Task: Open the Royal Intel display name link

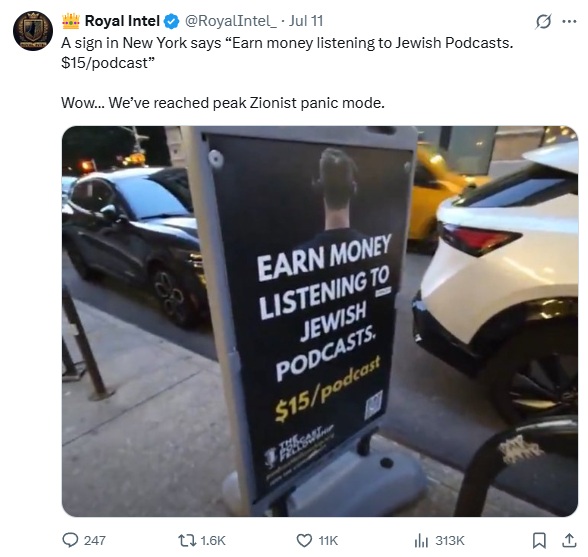Action: pos(122,21)
